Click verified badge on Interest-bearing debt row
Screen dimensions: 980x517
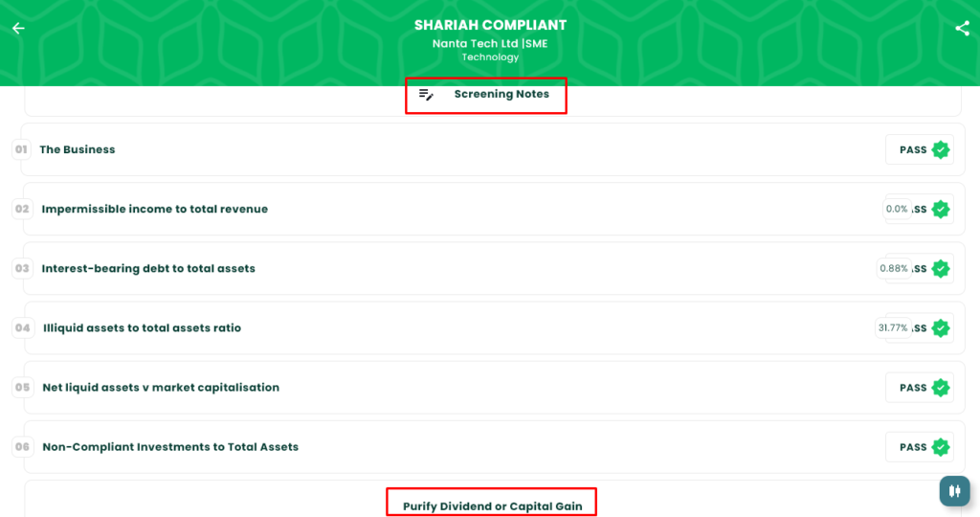[941, 269]
